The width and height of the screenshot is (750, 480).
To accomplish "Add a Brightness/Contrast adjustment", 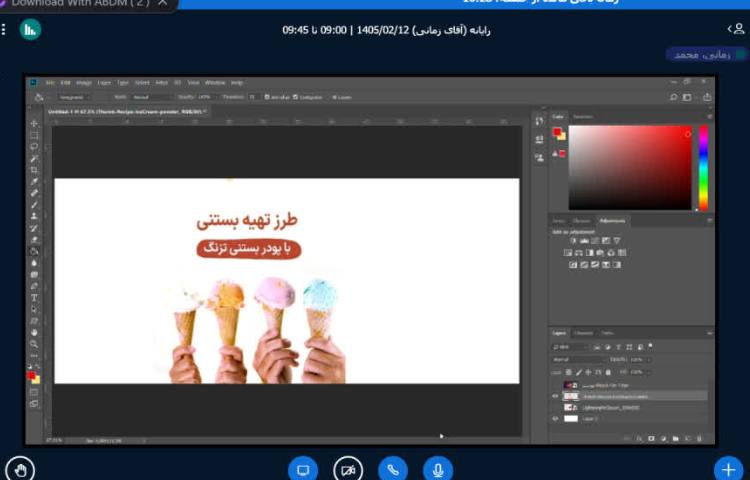I will 573,240.
